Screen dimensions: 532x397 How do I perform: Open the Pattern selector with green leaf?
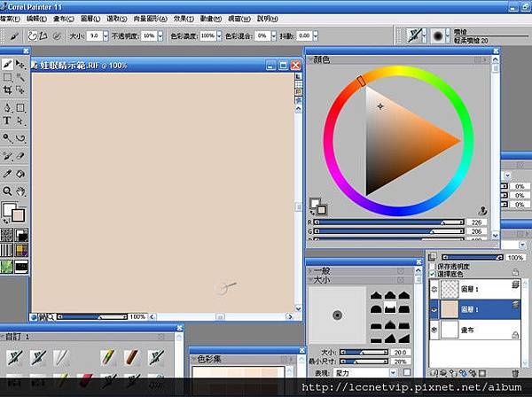click(x=7, y=267)
